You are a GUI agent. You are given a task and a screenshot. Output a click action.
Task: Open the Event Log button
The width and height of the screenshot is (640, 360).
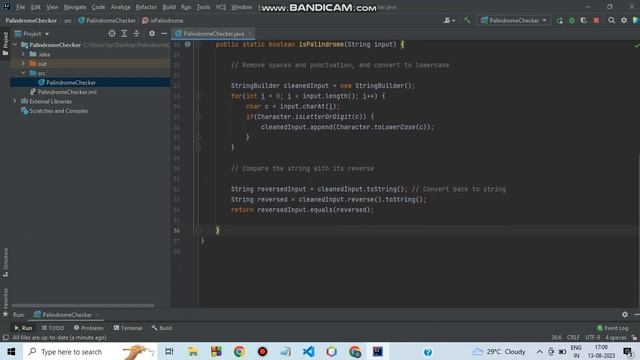613,328
